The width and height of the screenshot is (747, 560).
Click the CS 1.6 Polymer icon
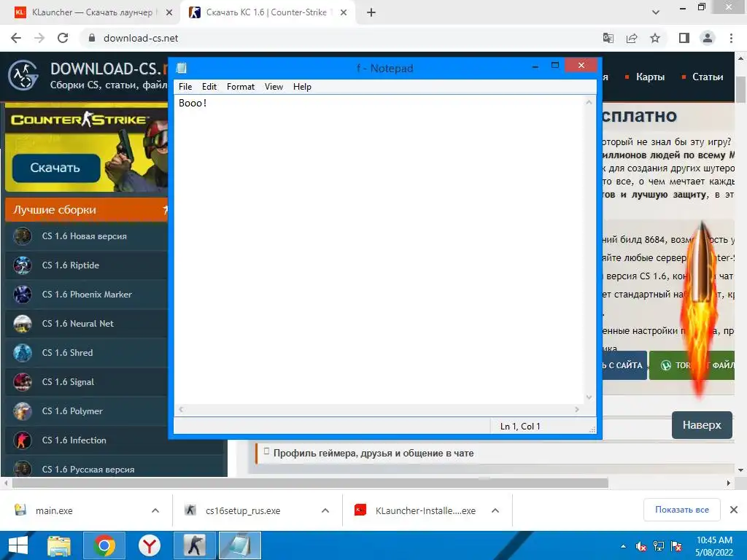click(x=23, y=411)
